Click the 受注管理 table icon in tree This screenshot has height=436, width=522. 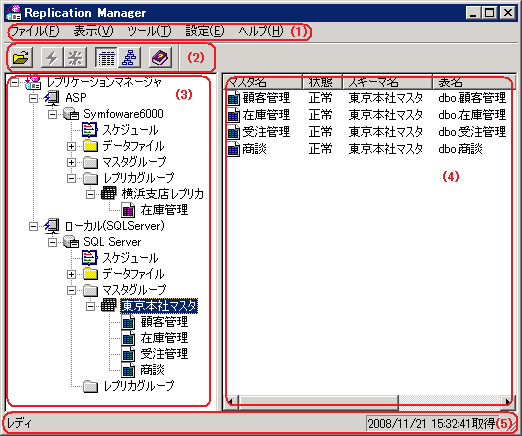click(x=128, y=354)
